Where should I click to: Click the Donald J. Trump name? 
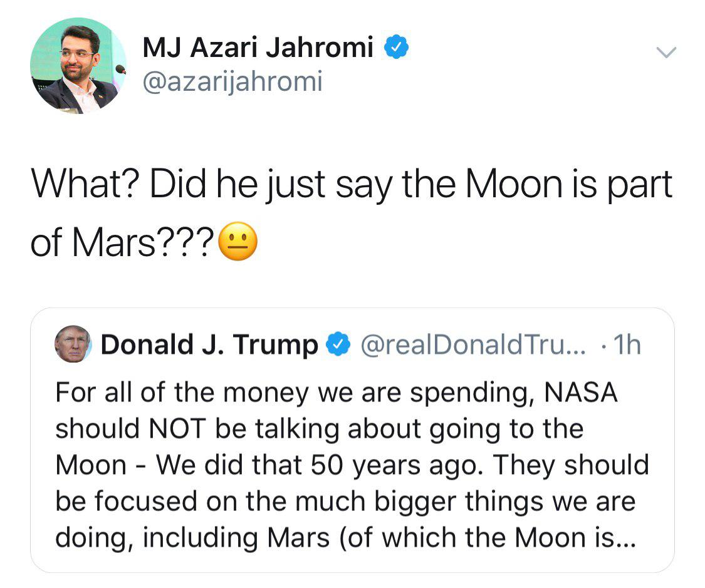click(x=209, y=345)
